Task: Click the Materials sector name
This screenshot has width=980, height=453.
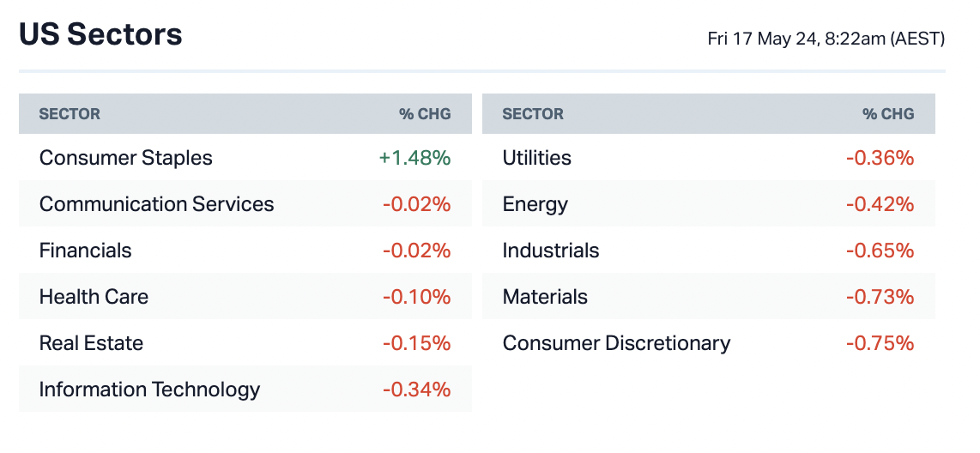Action: coord(545,297)
